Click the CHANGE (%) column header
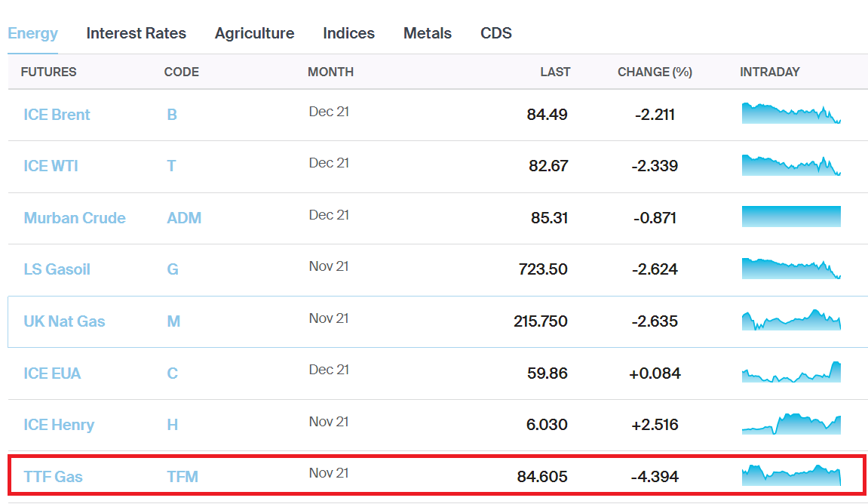 pos(654,72)
